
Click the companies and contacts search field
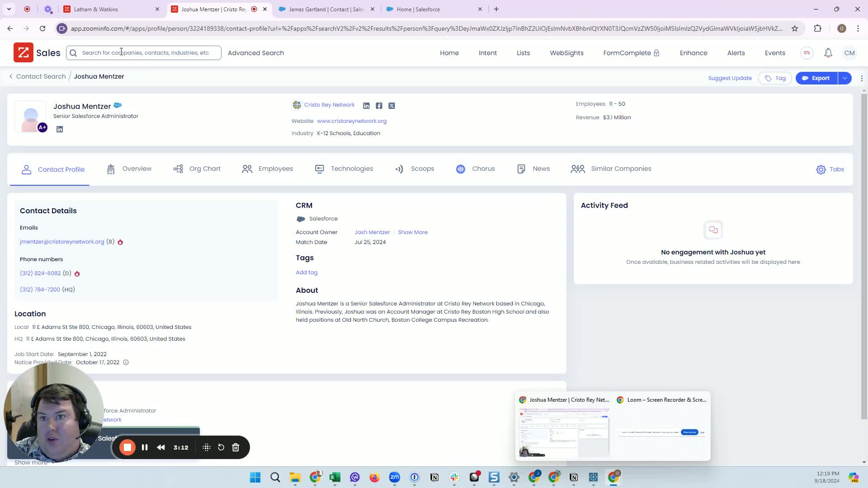click(x=146, y=53)
